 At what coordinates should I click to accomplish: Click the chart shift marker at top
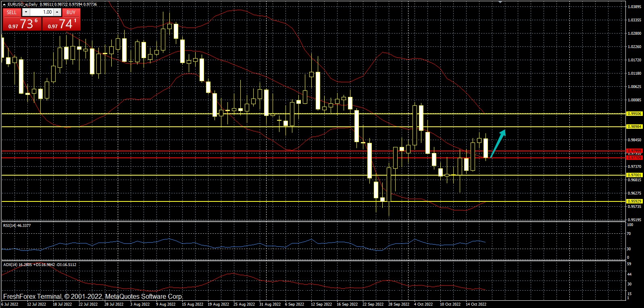coord(500,2)
